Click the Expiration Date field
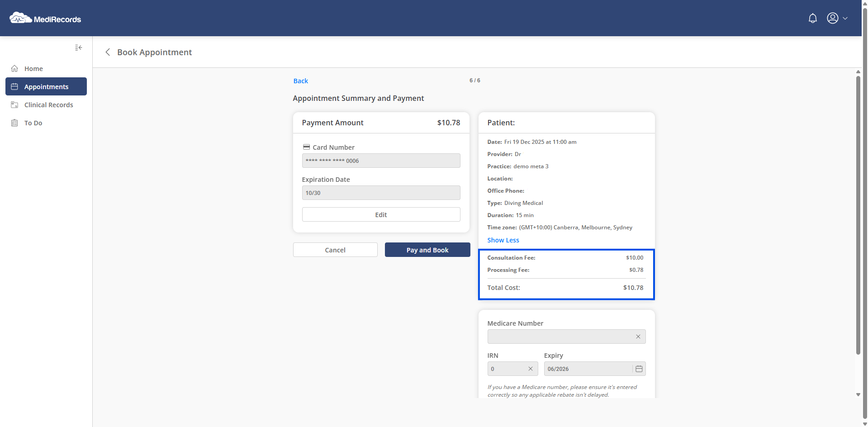868x427 pixels. point(381,193)
